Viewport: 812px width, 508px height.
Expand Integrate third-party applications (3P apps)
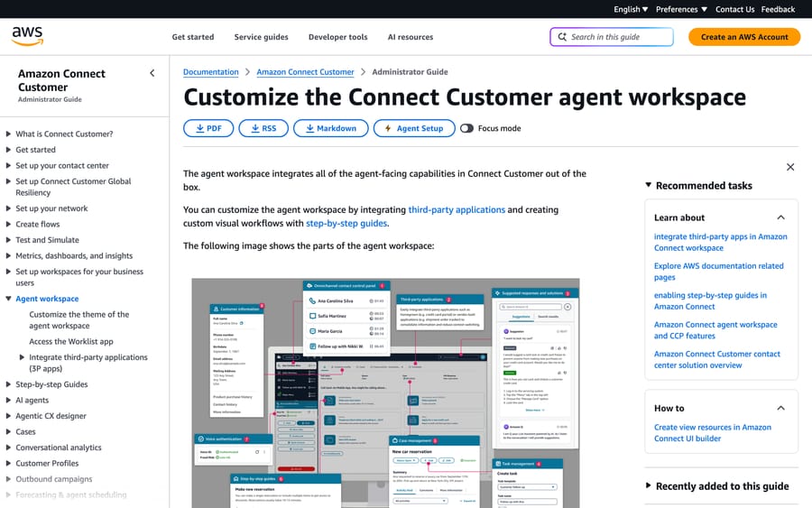[22, 357]
